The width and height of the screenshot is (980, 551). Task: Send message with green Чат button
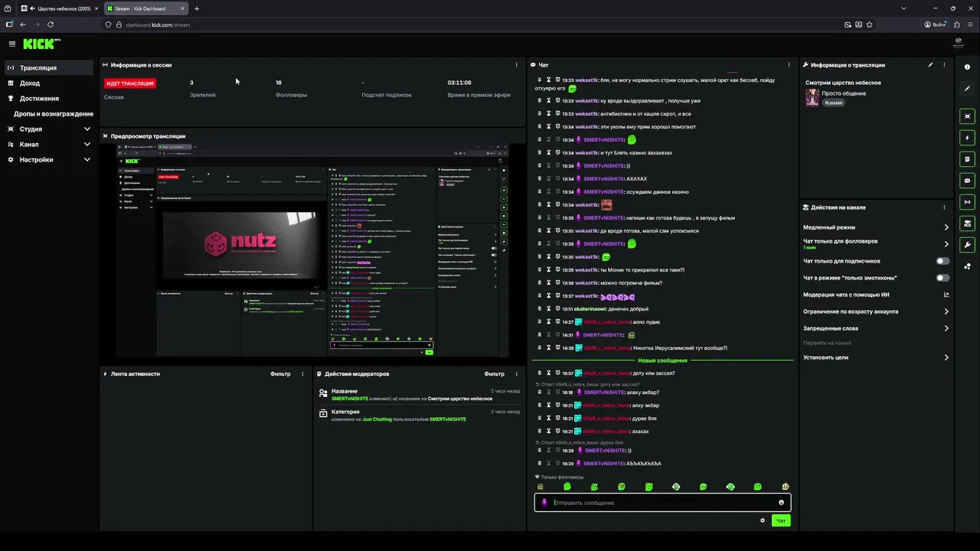tap(780, 520)
